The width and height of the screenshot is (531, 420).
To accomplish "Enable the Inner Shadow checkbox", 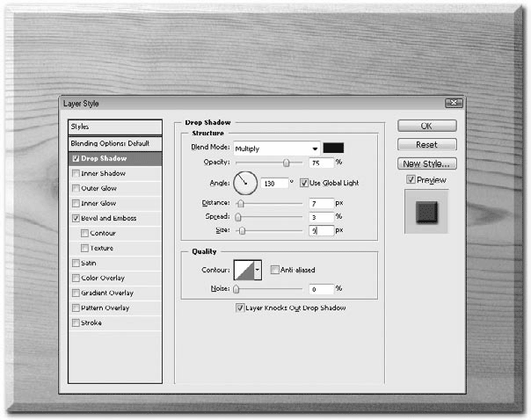I will click(76, 174).
